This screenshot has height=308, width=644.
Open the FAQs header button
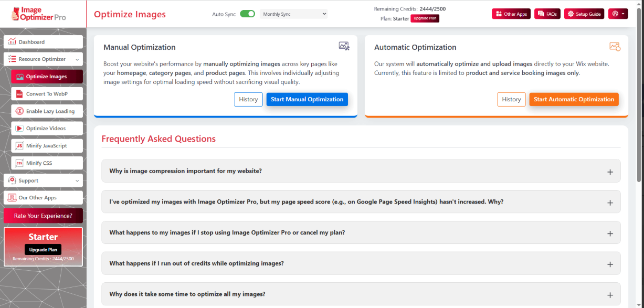[547, 14]
